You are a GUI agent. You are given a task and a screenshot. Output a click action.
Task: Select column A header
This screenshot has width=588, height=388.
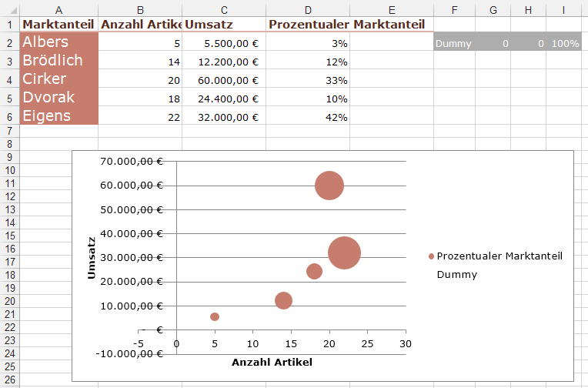tap(59, 8)
